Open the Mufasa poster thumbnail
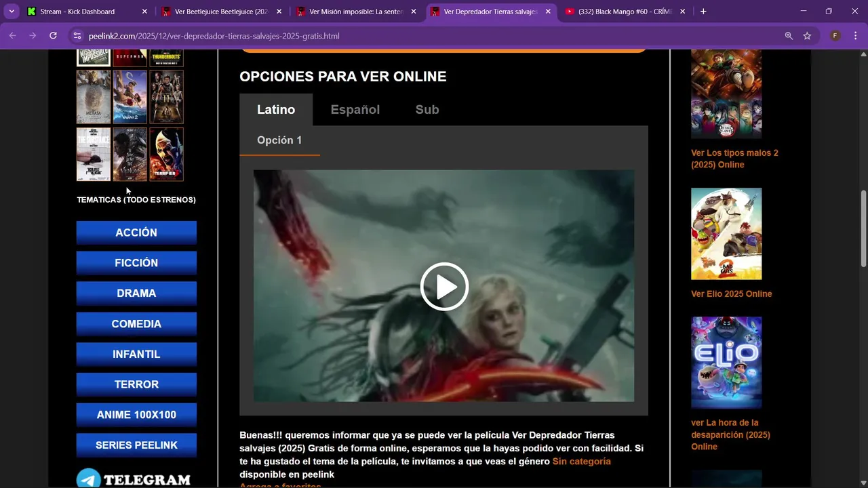The width and height of the screenshot is (868, 488). [94, 96]
